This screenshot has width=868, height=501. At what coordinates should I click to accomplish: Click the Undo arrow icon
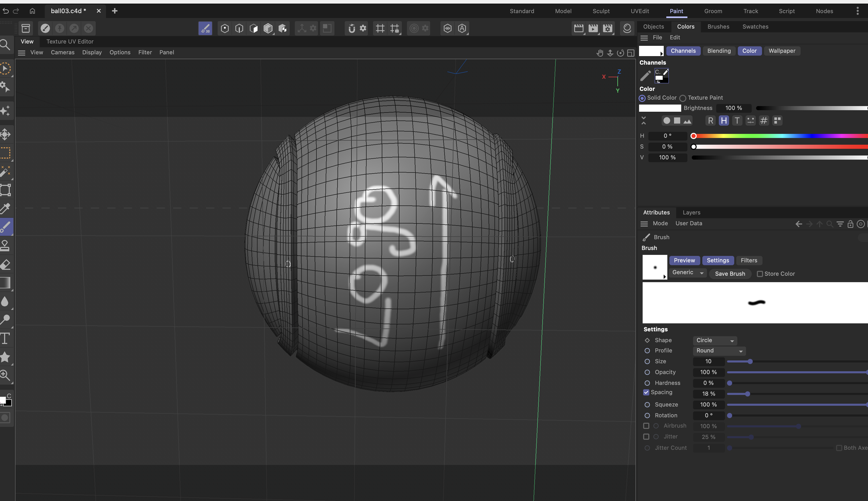click(x=5, y=11)
